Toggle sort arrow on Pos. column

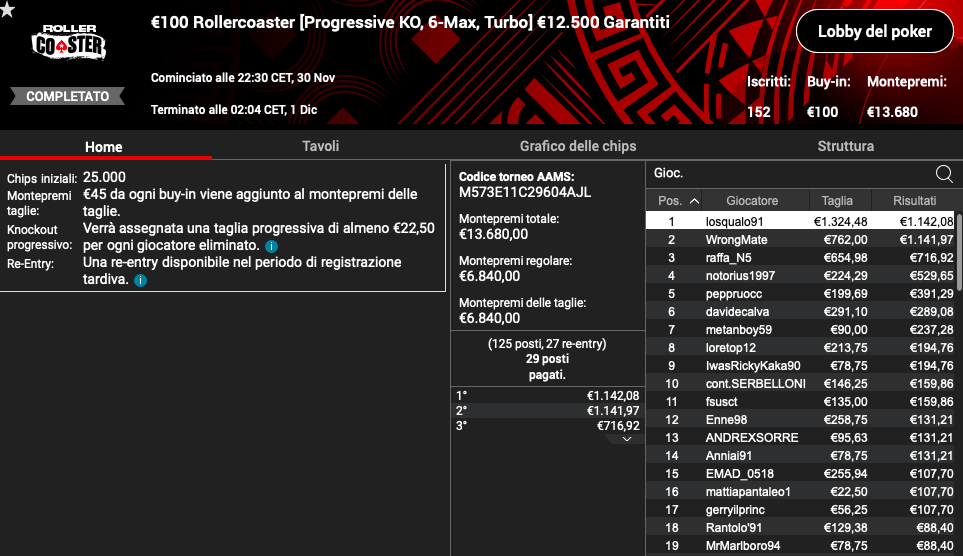coord(694,201)
